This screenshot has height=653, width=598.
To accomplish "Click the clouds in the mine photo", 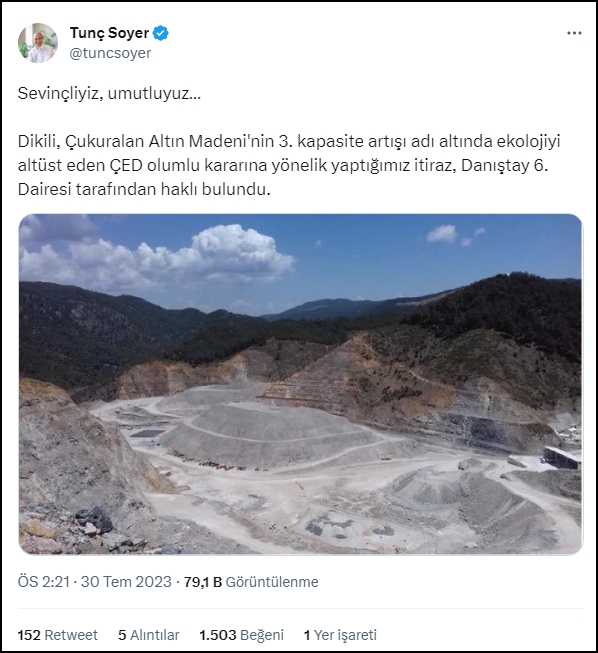I will (x=158, y=256).
